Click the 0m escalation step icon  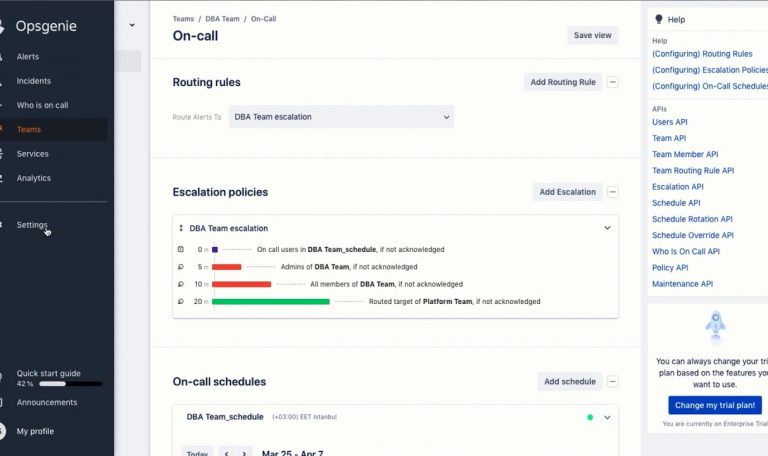point(181,249)
